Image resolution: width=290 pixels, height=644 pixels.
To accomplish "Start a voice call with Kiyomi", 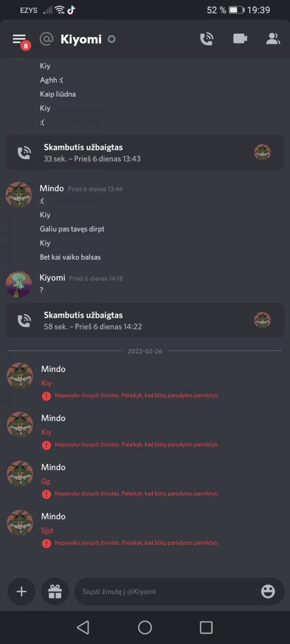I will [207, 39].
